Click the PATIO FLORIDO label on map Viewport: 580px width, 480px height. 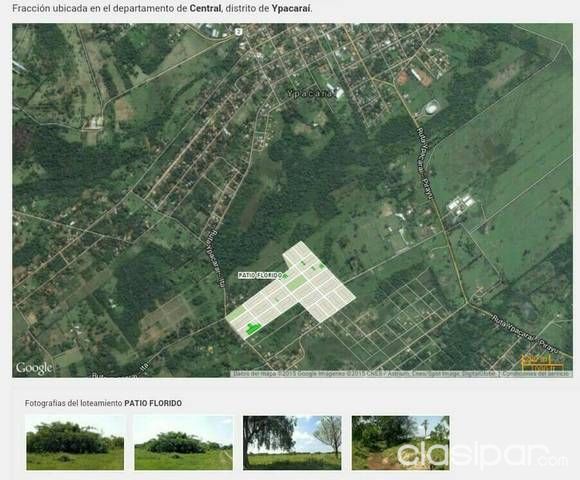coord(260,275)
